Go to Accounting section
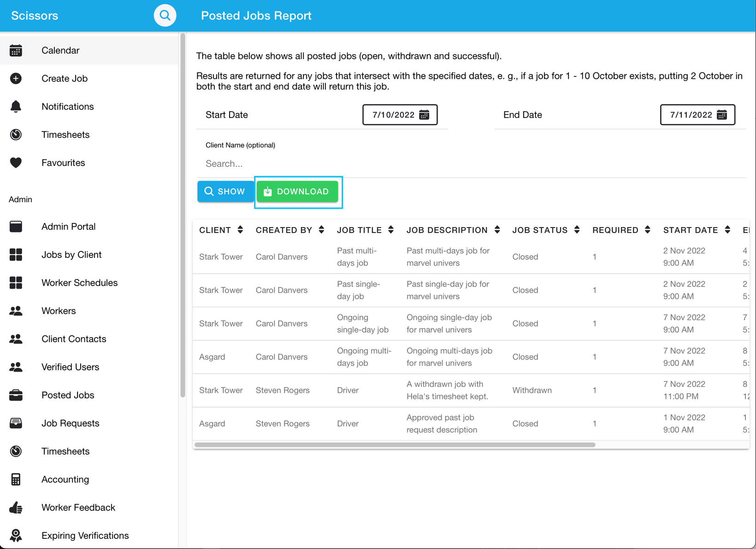This screenshot has height=549, width=756. tap(89, 479)
